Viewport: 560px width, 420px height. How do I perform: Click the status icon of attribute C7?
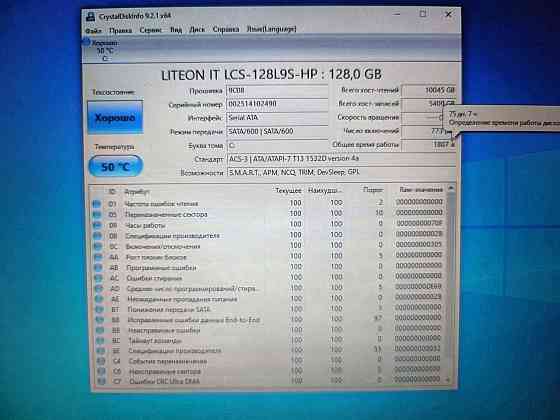coord(102,382)
